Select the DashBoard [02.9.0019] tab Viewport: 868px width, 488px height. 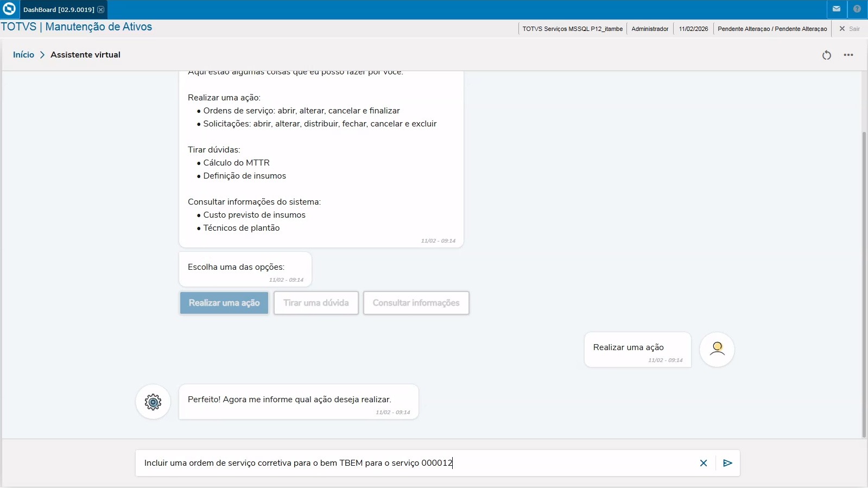pyautogui.click(x=59, y=10)
